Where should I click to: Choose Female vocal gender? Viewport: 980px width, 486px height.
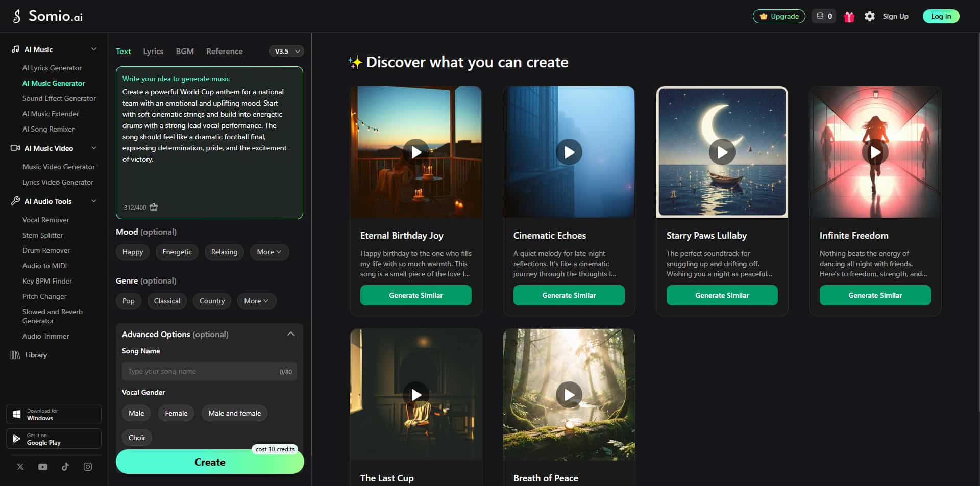pos(176,413)
